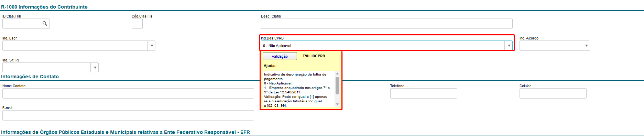Click the E-mail input field

pyautogui.click(x=128, y=115)
